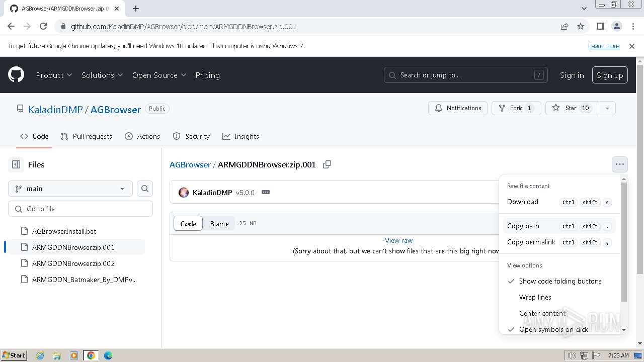
Task: Open KaladinDMP owner link
Action: coord(55,110)
